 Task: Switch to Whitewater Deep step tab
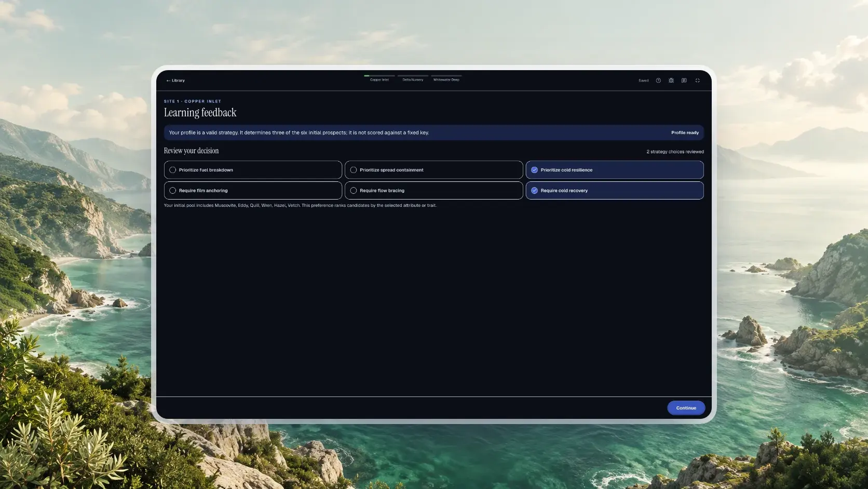pos(446,78)
